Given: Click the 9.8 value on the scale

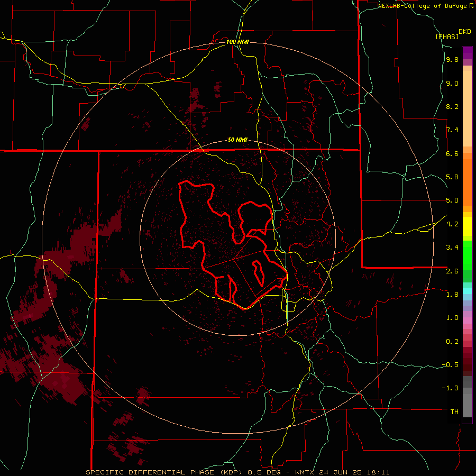Looking at the screenshot, I should tap(452, 59).
